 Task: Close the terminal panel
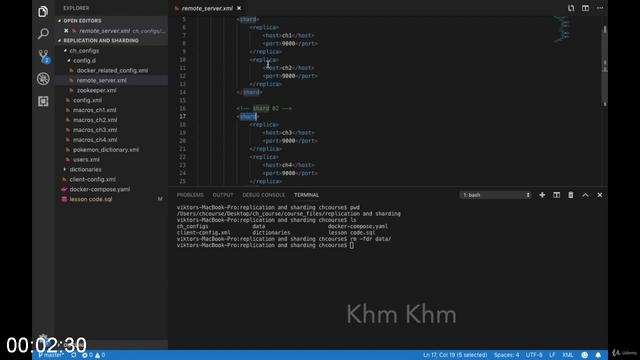click(x=600, y=195)
